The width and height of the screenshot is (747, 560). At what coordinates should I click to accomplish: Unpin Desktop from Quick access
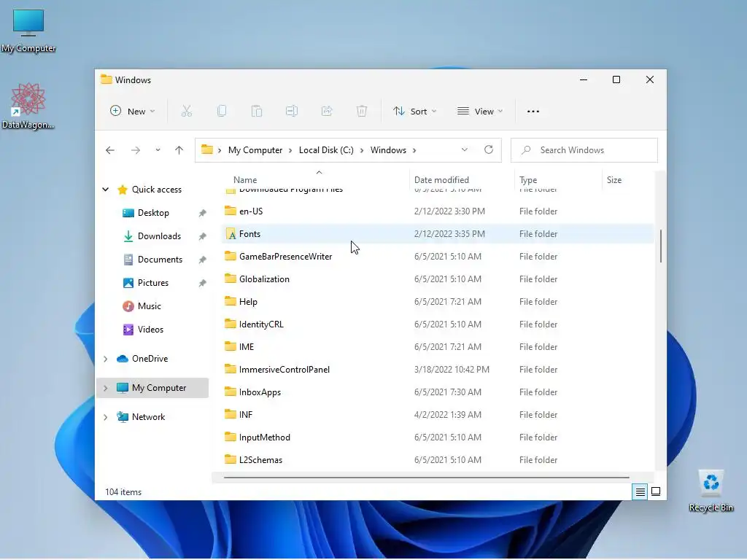pyautogui.click(x=203, y=213)
